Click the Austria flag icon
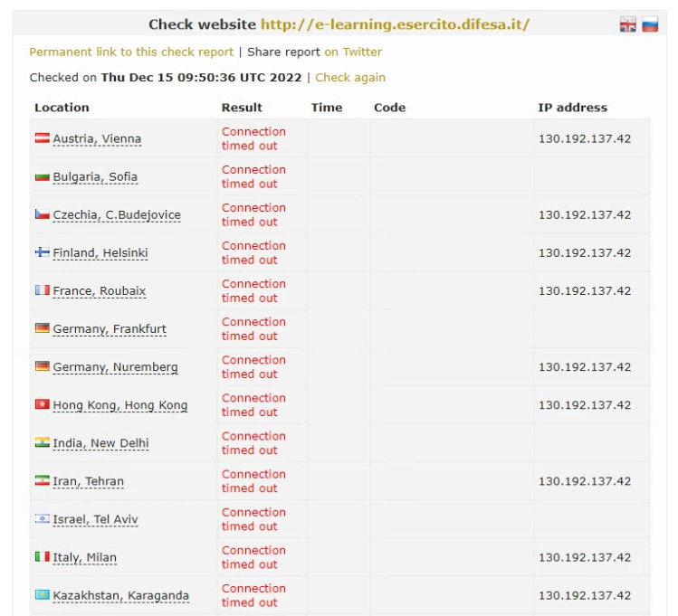678x616 pixels. coord(42,138)
